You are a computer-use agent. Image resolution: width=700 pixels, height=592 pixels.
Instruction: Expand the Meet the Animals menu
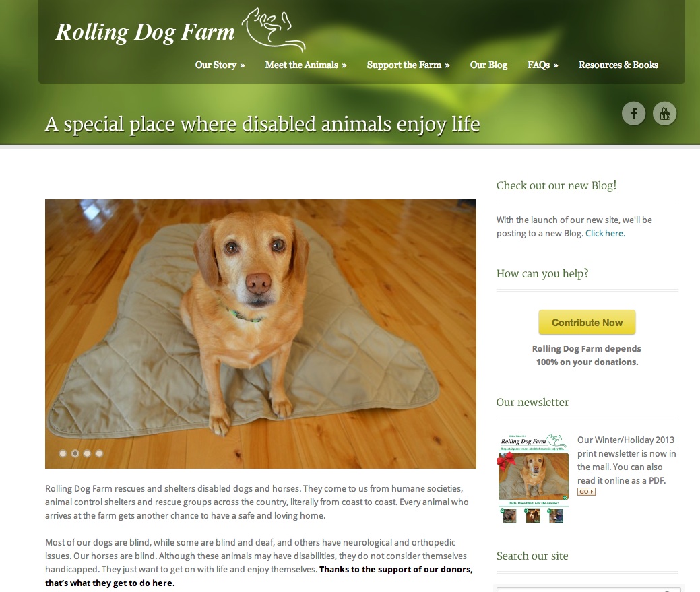click(305, 65)
